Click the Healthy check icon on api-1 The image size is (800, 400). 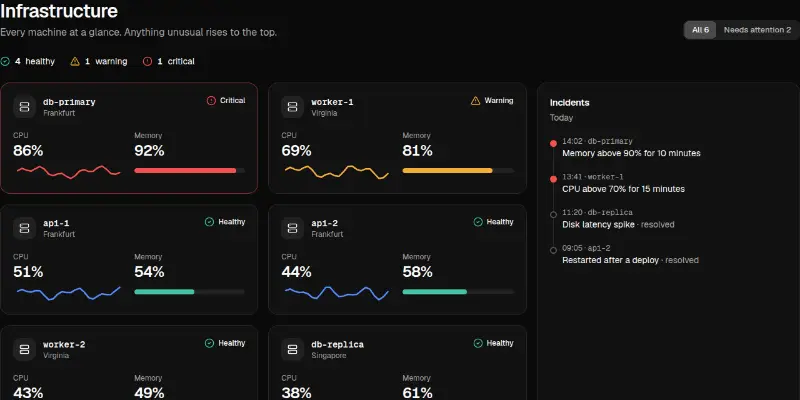pyautogui.click(x=209, y=222)
